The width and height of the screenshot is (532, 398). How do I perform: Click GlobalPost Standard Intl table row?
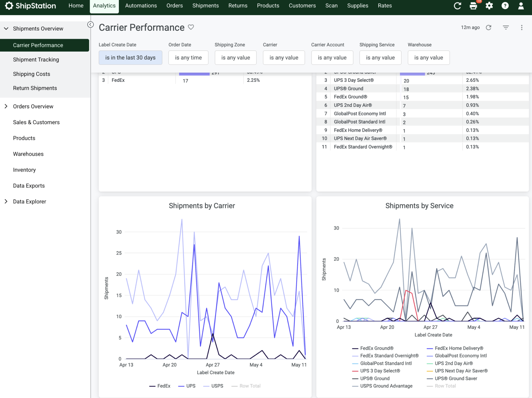422,122
